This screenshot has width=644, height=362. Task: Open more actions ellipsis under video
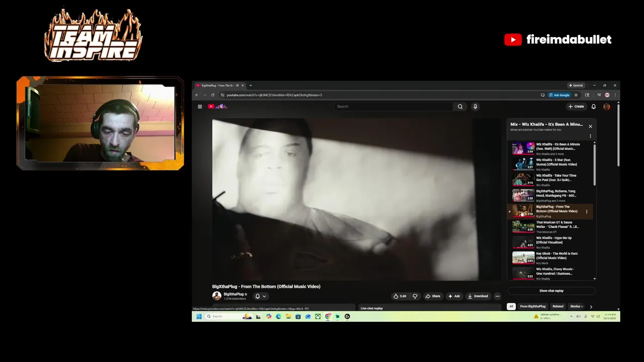click(497, 296)
